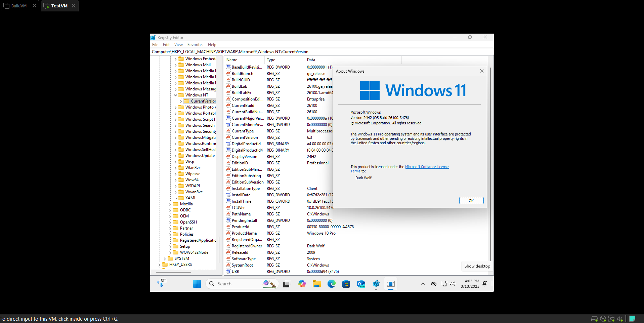
Task: Click the VM network adapter status icon
Action: [611, 319]
